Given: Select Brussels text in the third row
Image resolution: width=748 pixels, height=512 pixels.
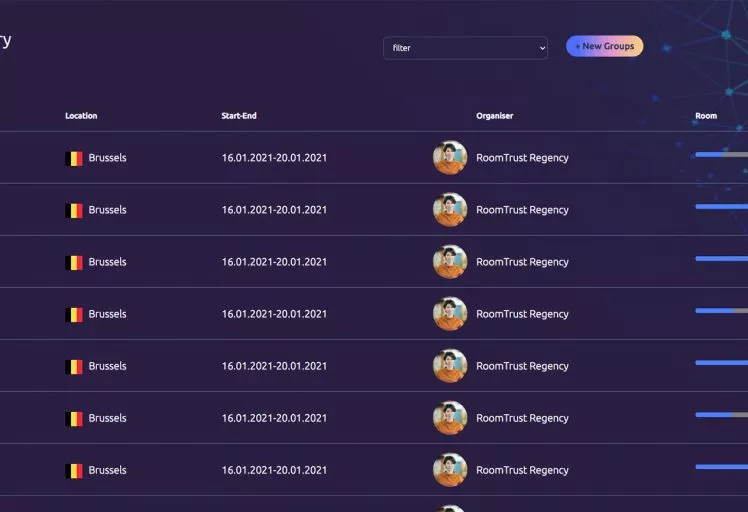Looking at the screenshot, I should pyautogui.click(x=107, y=262).
